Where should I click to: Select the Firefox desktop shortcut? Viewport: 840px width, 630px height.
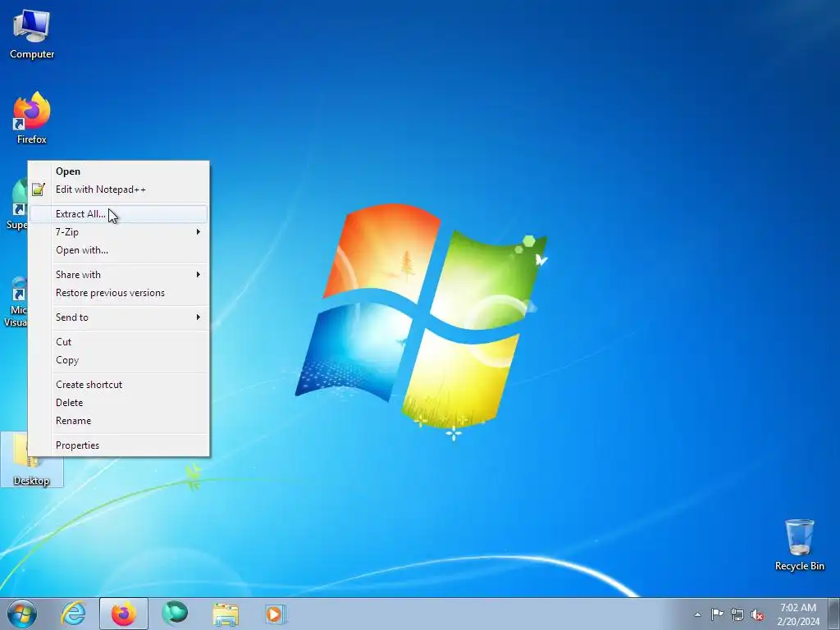[32, 118]
